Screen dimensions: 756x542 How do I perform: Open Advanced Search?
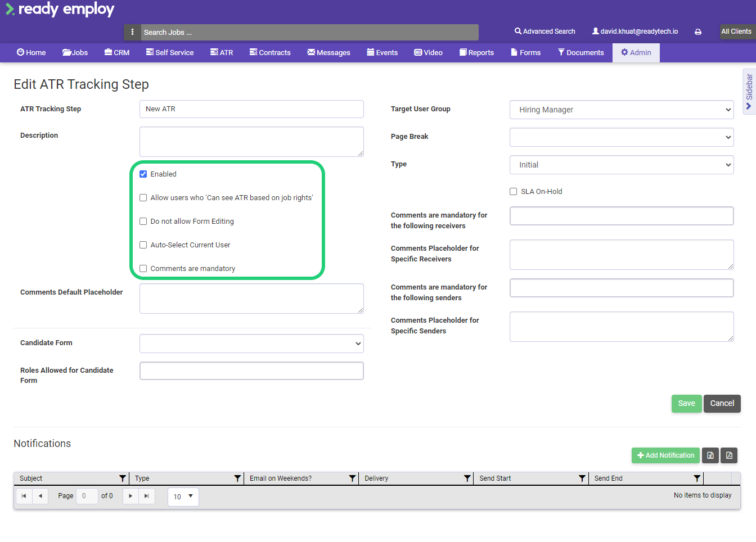[544, 31]
